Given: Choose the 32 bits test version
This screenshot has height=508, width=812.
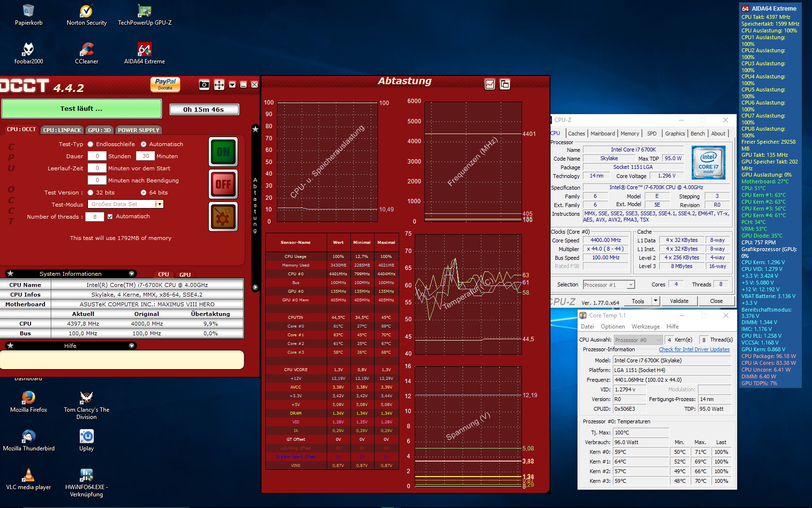Looking at the screenshot, I should point(90,193).
